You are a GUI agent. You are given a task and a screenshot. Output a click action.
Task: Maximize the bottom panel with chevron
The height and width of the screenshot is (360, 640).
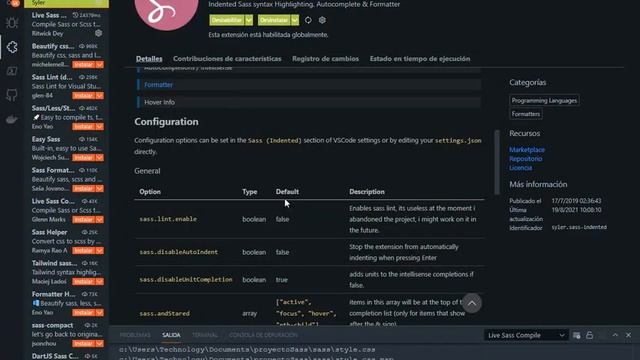pyautogui.click(x=615, y=335)
